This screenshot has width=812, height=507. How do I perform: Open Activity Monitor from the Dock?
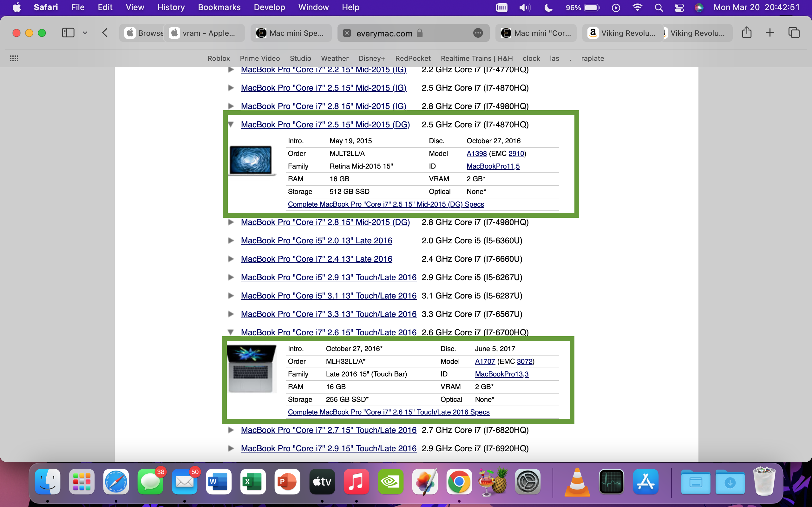coord(611,482)
